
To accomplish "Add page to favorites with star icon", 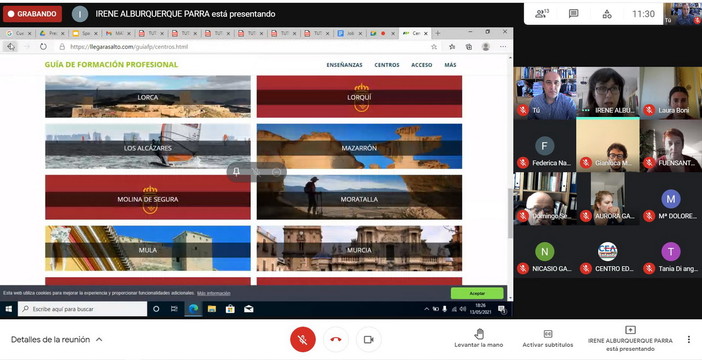I will click(434, 47).
